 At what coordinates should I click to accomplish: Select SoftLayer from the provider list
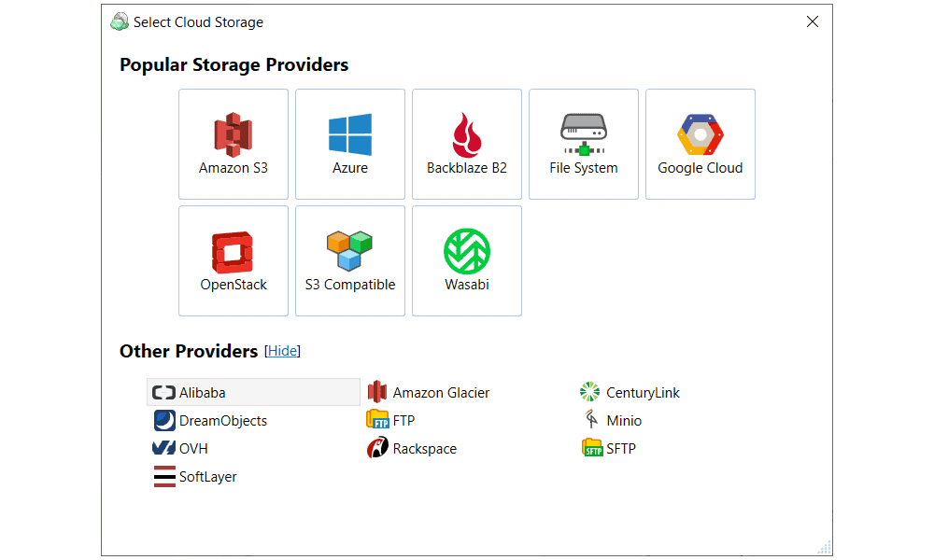[x=195, y=476]
